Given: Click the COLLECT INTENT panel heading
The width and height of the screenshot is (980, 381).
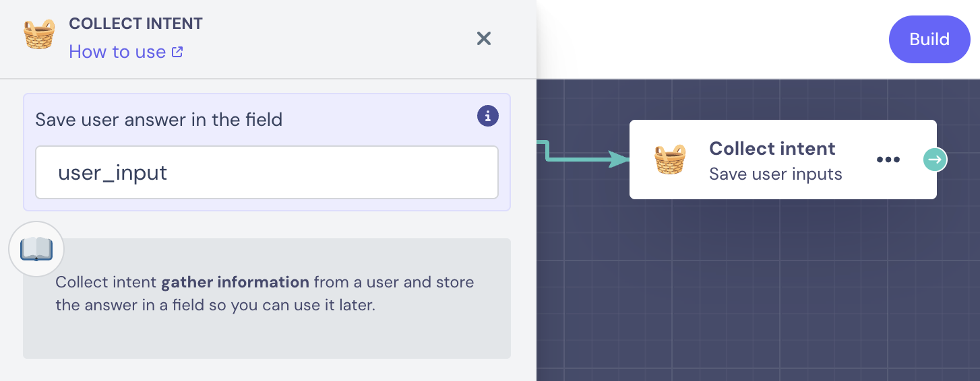Looking at the screenshot, I should [x=135, y=24].
